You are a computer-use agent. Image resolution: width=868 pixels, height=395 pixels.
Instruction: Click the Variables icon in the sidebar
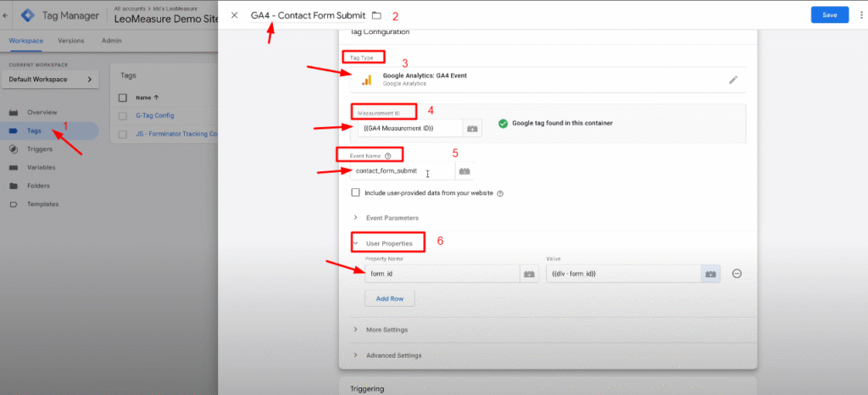pyautogui.click(x=14, y=167)
